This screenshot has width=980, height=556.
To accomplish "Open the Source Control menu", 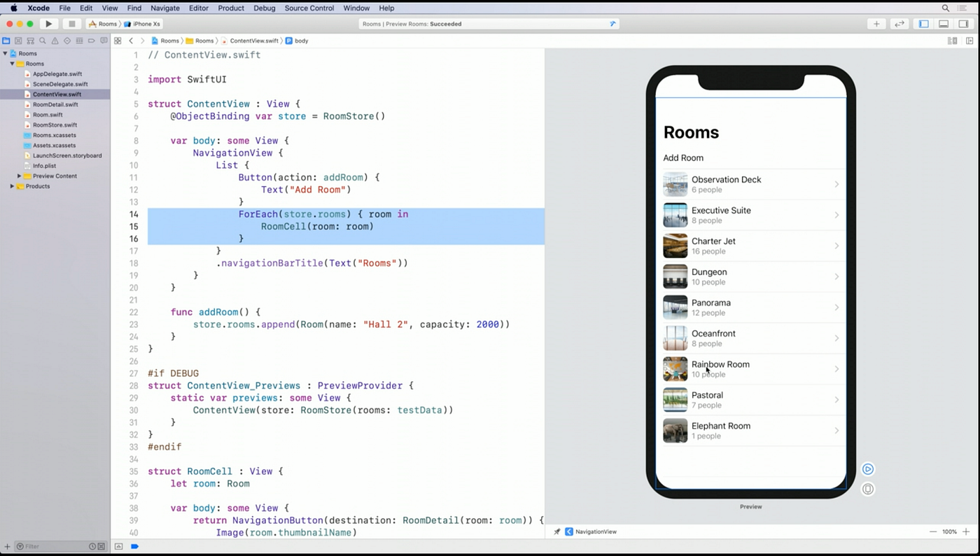I will [309, 8].
